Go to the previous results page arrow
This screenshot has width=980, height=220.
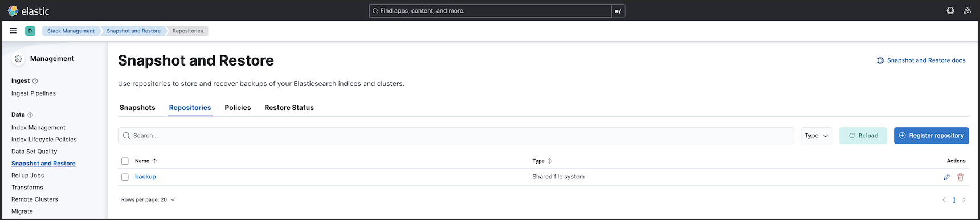coord(944,200)
